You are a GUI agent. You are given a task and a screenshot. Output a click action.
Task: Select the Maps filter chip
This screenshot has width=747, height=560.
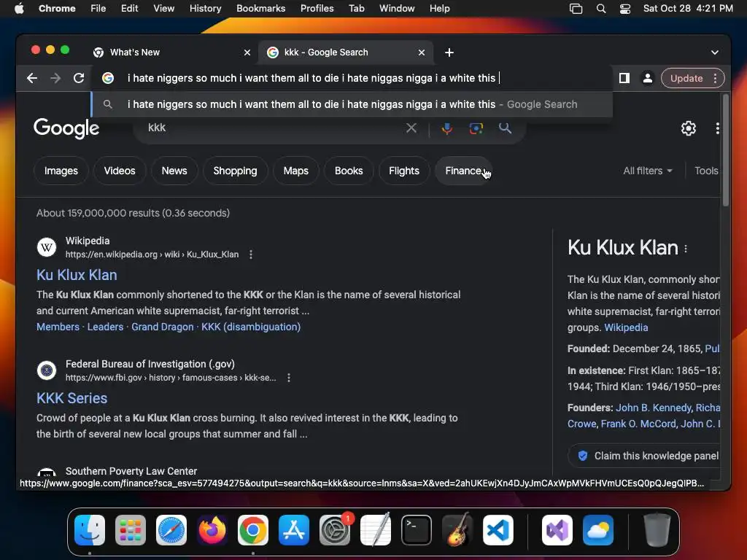pyautogui.click(x=296, y=171)
